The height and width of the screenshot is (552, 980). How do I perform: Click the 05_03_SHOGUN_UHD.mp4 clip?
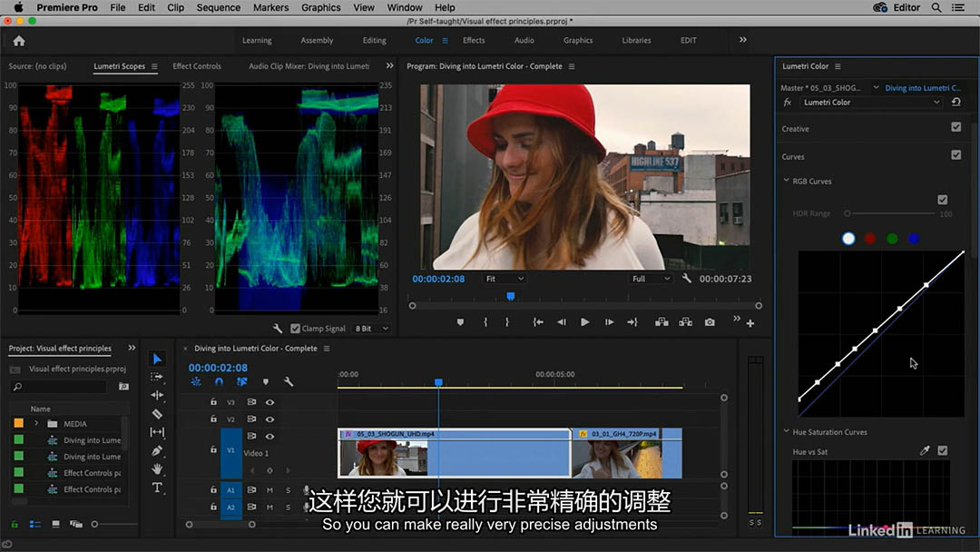point(454,453)
